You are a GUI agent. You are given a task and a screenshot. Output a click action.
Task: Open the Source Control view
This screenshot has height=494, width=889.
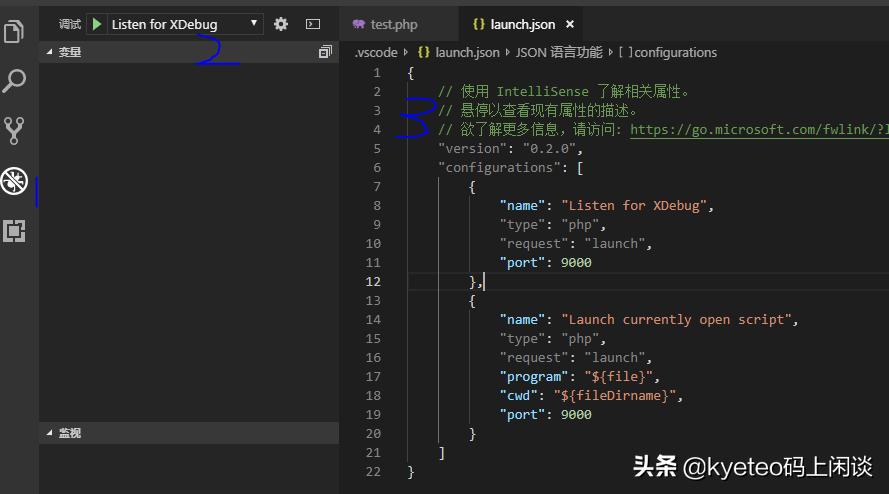coord(14,131)
